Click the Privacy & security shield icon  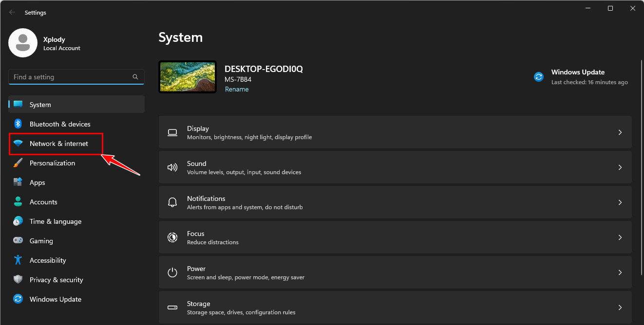(x=18, y=280)
